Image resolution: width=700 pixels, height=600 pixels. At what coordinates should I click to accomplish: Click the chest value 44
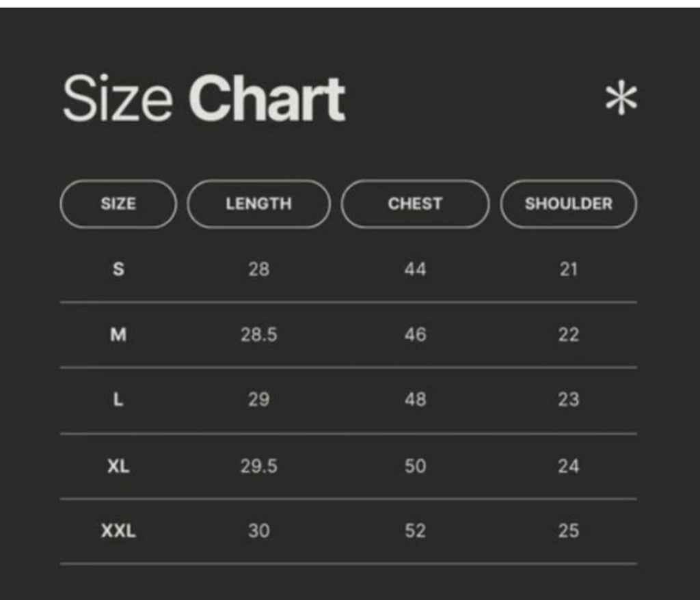pyautogui.click(x=415, y=269)
